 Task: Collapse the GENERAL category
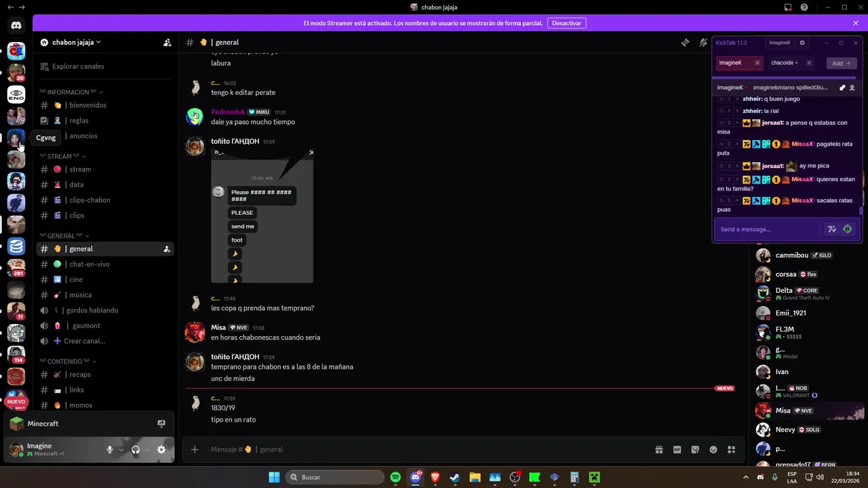click(x=65, y=236)
